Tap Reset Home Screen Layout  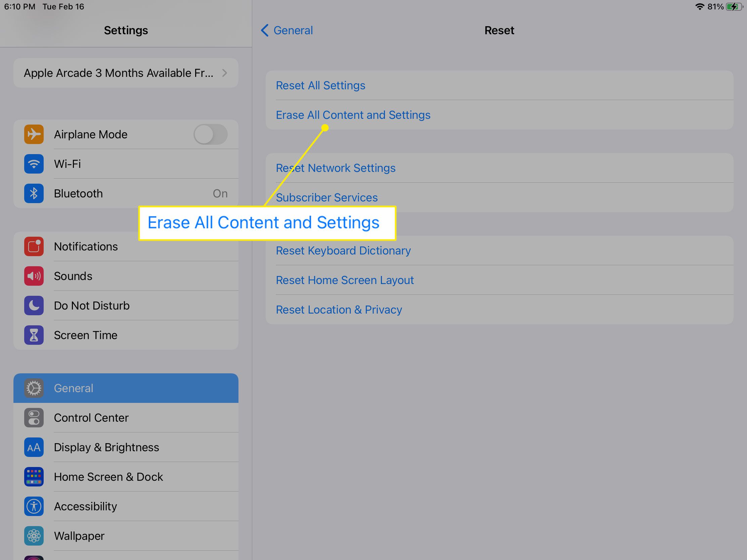[x=344, y=280]
